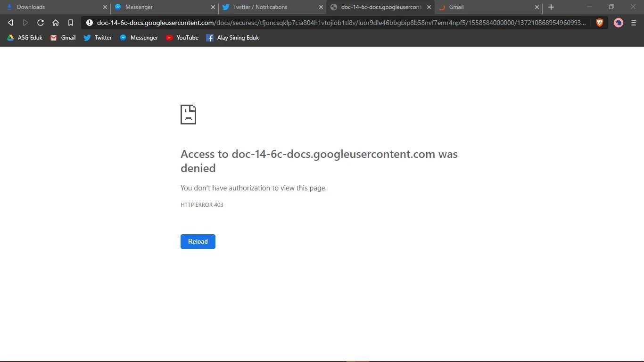Go forward using the forward arrow
The height and width of the screenshot is (362, 644).
pyautogui.click(x=25, y=23)
